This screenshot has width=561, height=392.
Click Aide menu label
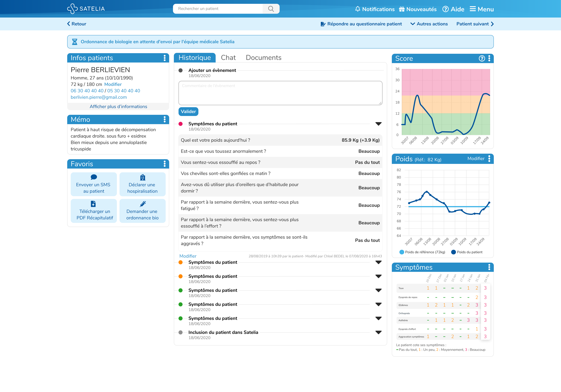(x=457, y=9)
